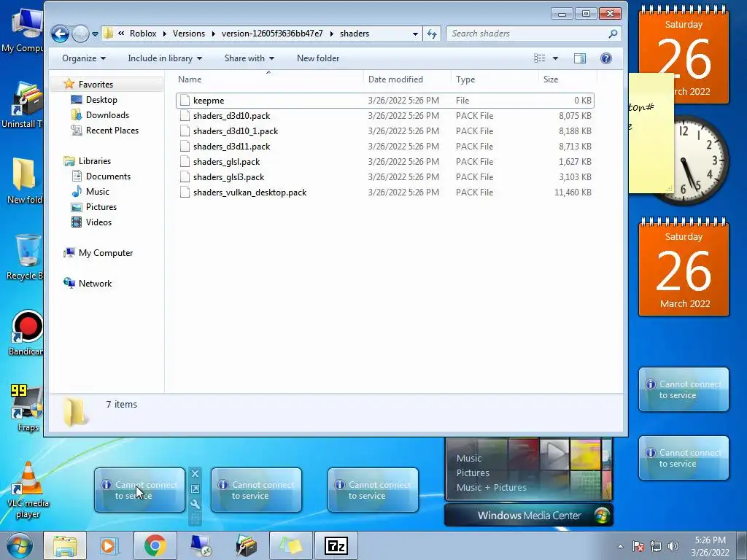The height and width of the screenshot is (560, 747).
Task: Show hidden tray icons arrow
Action: pyautogui.click(x=620, y=546)
